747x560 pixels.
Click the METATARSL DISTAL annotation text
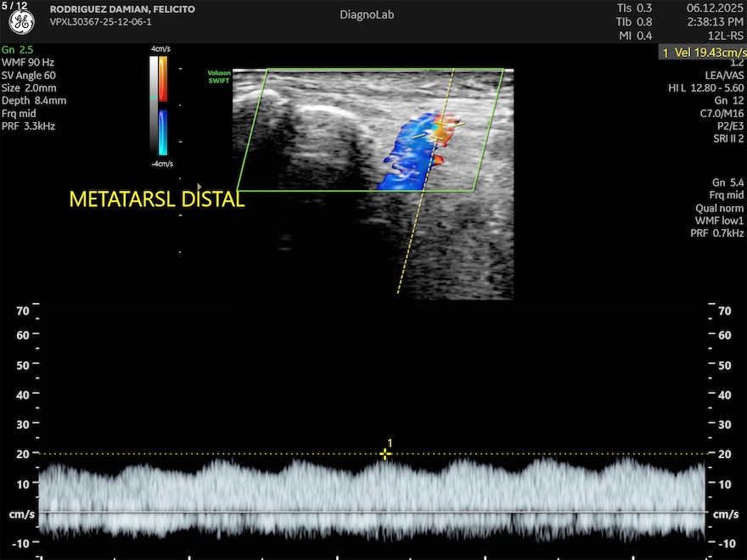(156, 200)
